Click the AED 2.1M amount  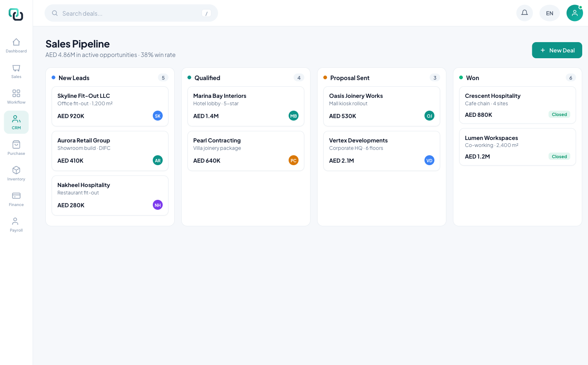(x=341, y=161)
